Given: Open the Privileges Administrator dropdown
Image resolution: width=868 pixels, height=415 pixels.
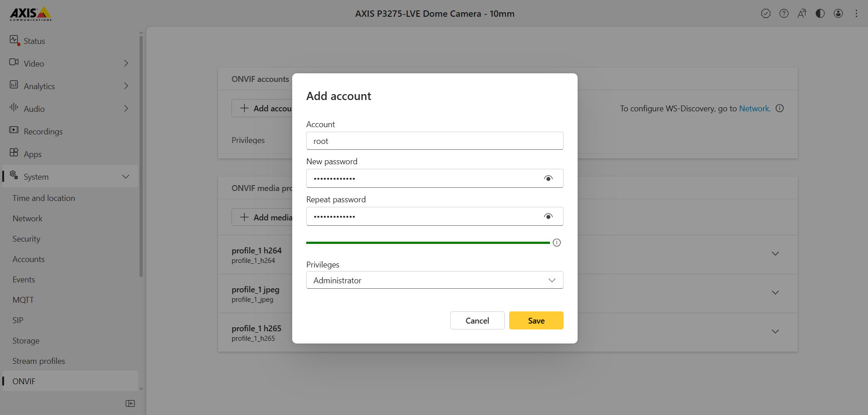Looking at the screenshot, I should (434, 280).
